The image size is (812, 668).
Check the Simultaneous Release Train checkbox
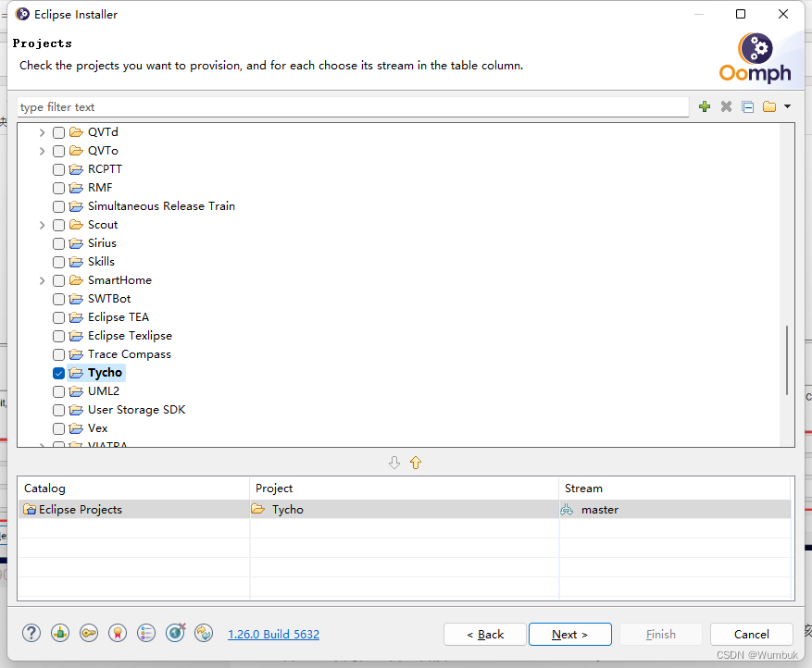tap(58, 206)
